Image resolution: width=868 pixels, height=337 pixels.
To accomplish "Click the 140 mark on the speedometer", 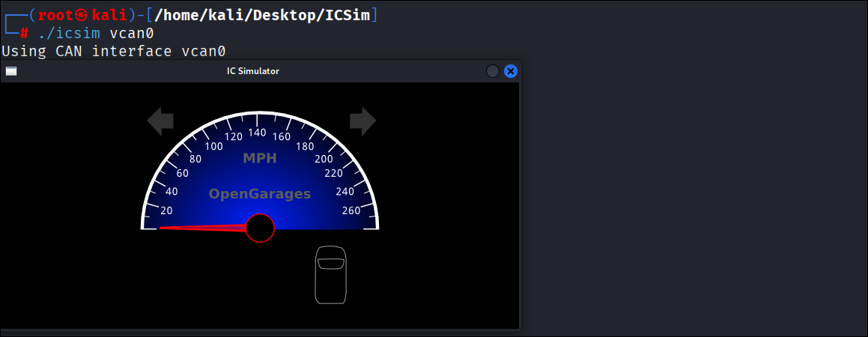I will (257, 133).
